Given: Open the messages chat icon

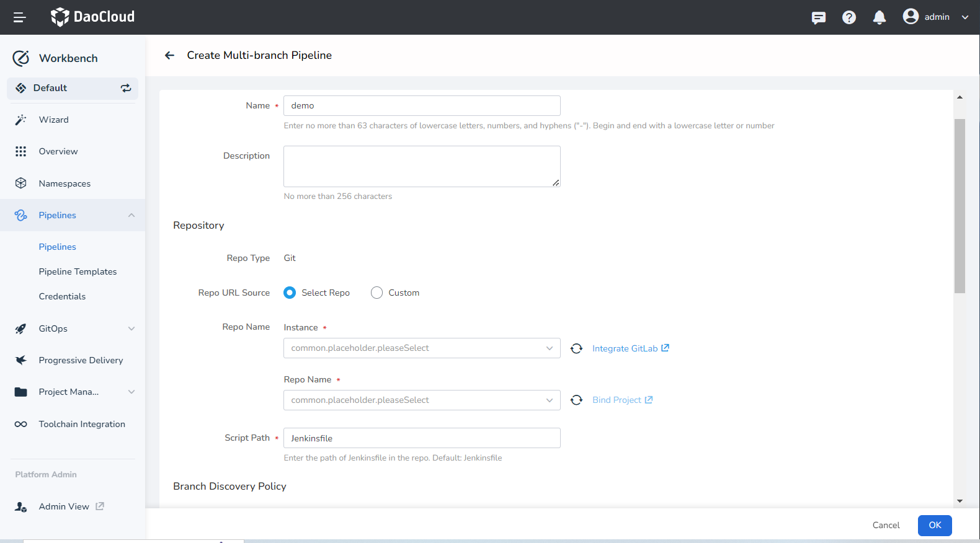Looking at the screenshot, I should pos(818,17).
